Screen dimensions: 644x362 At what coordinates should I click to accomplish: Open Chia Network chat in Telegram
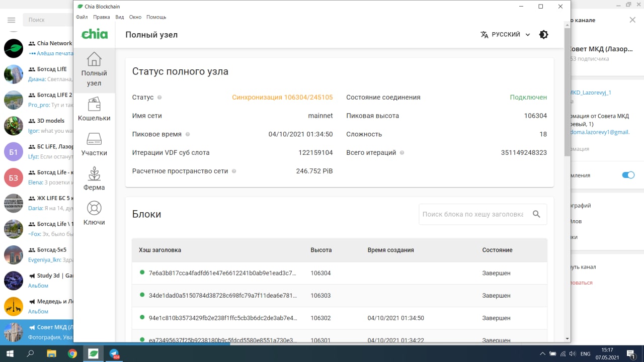coord(37,48)
